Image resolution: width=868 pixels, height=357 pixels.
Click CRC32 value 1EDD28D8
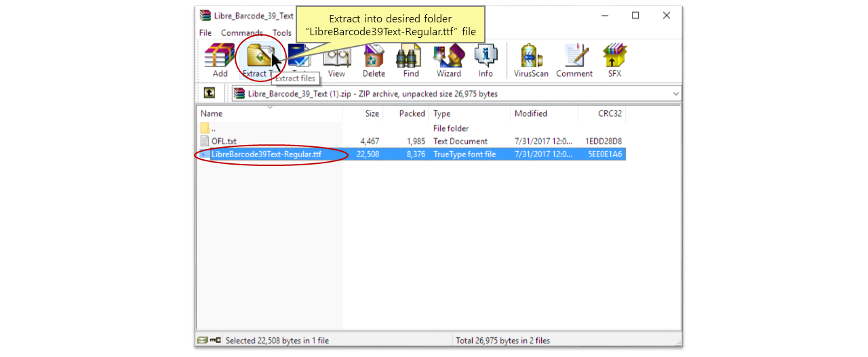pyautogui.click(x=604, y=141)
